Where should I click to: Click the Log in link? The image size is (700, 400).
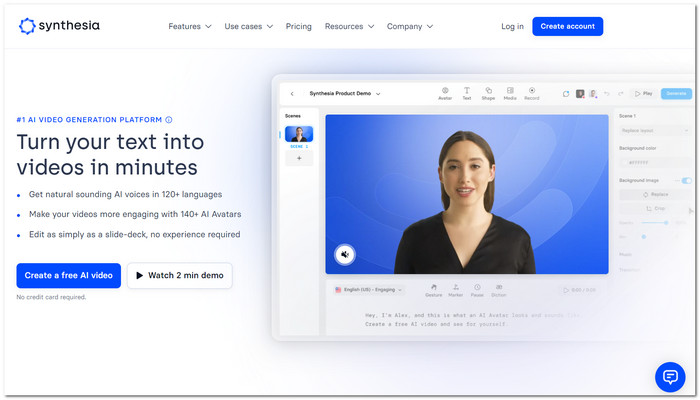(512, 26)
